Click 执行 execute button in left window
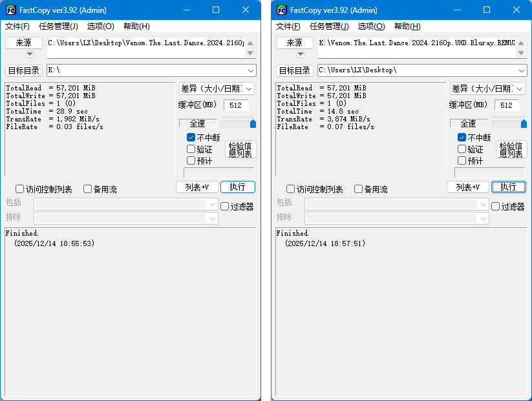The width and height of the screenshot is (532, 401). click(x=237, y=187)
